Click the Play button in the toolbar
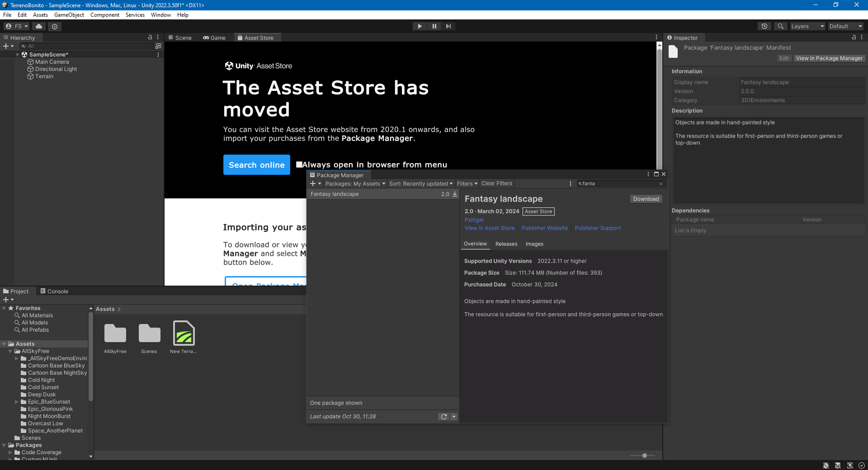The image size is (868, 470). [x=420, y=26]
